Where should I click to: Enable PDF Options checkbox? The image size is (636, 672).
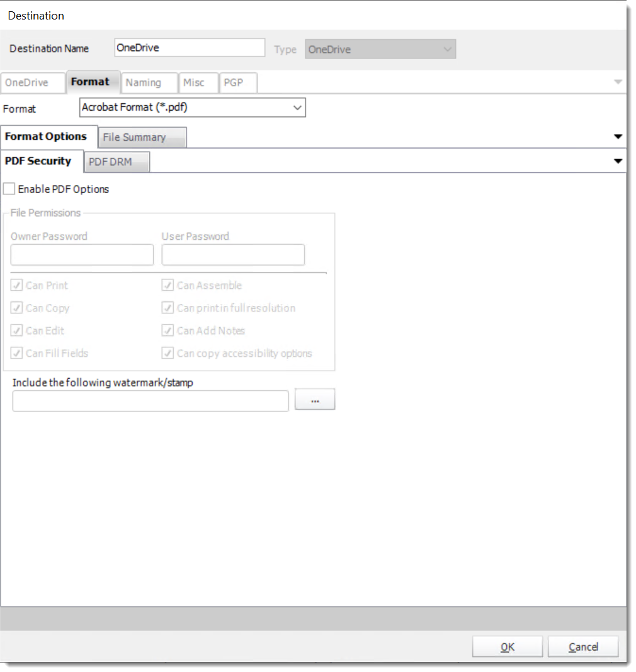(x=9, y=188)
